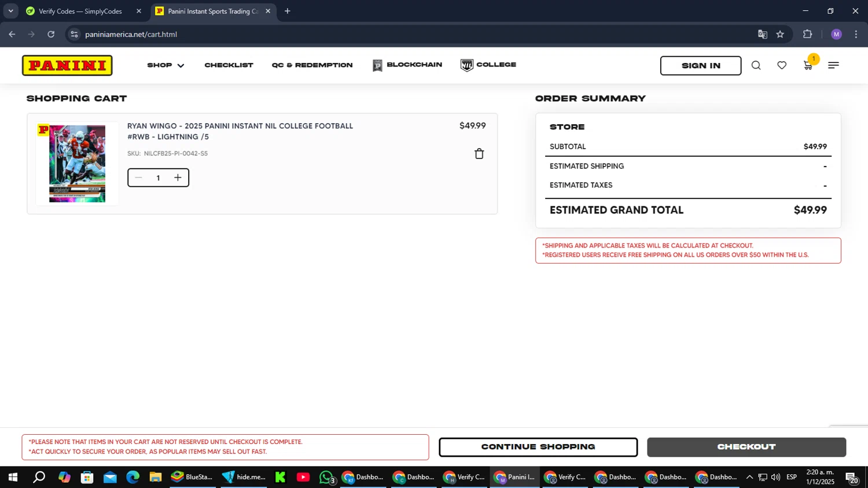This screenshot has width=868, height=488.
Task: Click the item price $49.99 in cart row
Action: pyautogui.click(x=472, y=125)
